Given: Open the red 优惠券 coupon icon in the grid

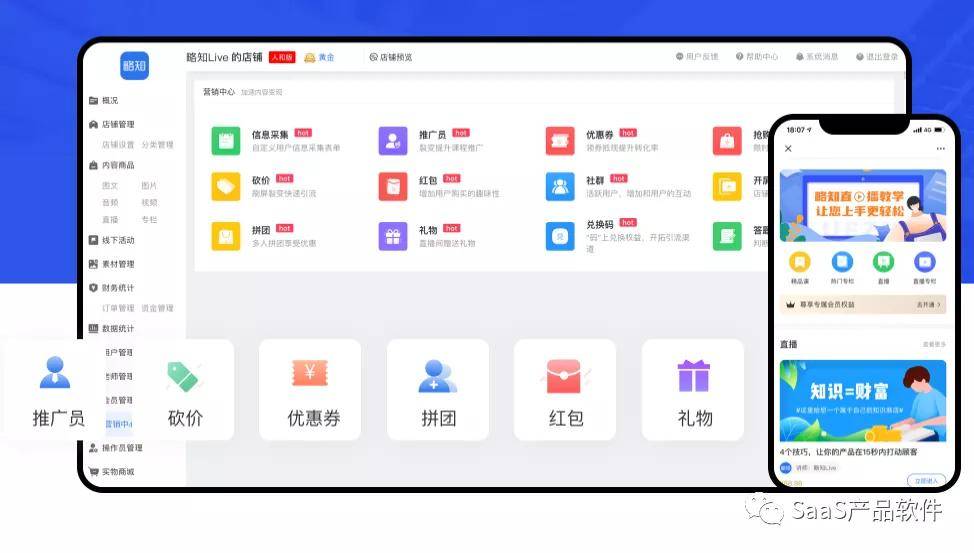Looking at the screenshot, I should click(x=560, y=140).
